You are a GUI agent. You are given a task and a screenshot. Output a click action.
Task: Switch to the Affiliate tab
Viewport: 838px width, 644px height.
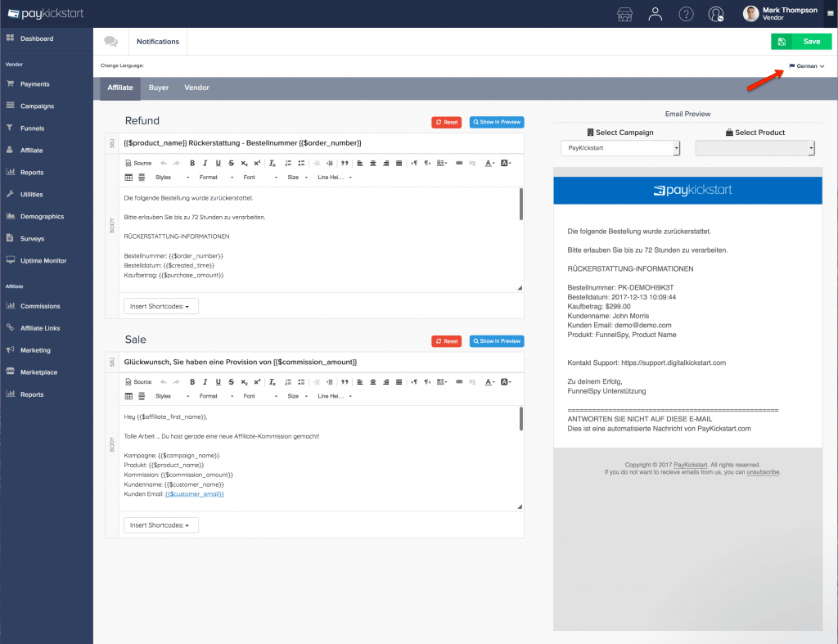pos(120,88)
